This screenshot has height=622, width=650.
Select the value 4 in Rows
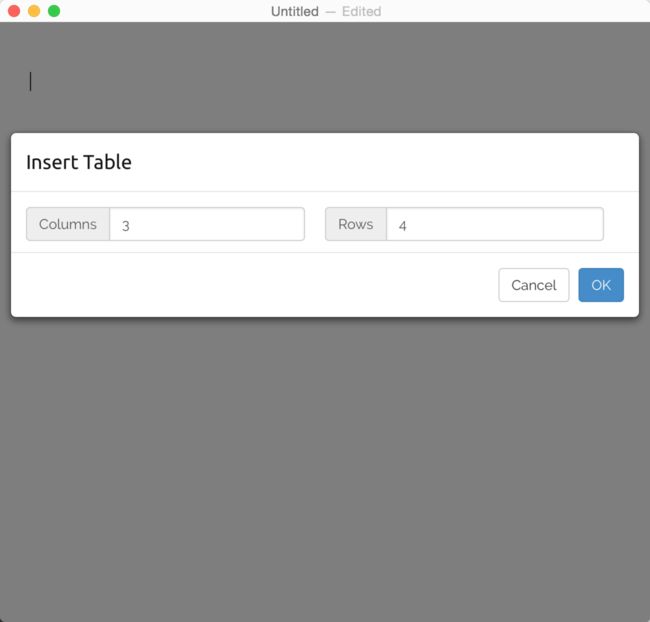point(403,226)
